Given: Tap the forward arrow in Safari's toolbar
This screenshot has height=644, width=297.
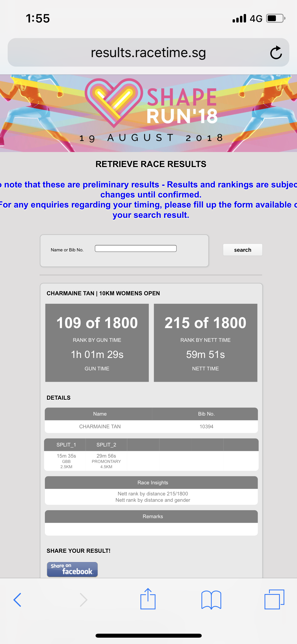Looking at the screenshot, I should point(83,600).
